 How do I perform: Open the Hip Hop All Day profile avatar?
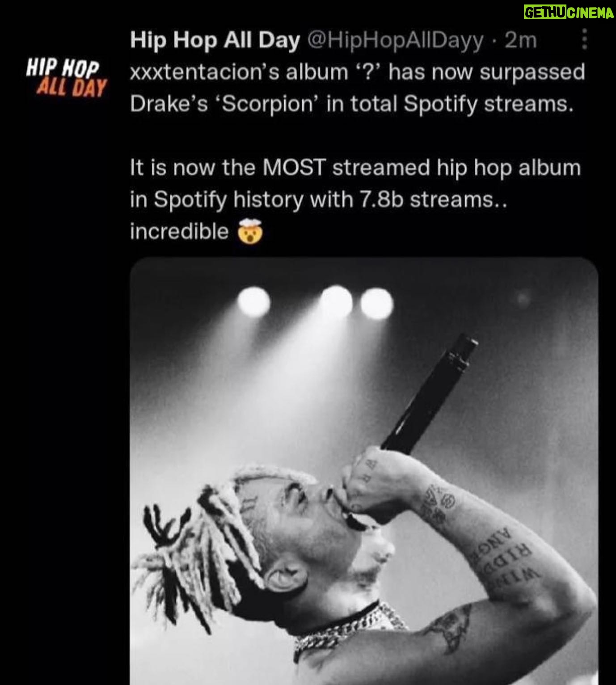click(x=67, y=77)
